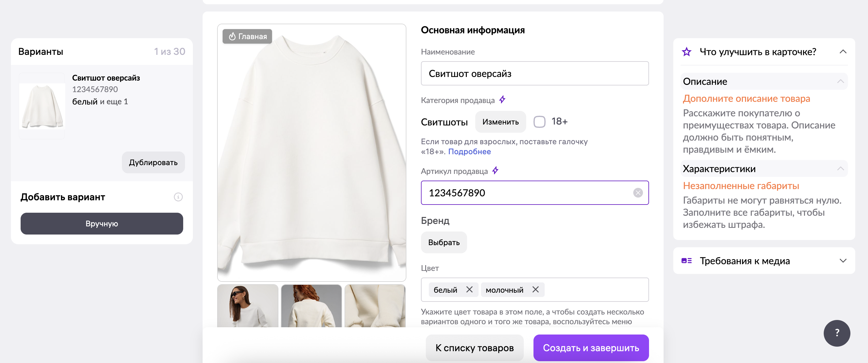The width and height of the screenshot is (868, 363).
Task: Remove the белый color tag
Action: [469, 289]
